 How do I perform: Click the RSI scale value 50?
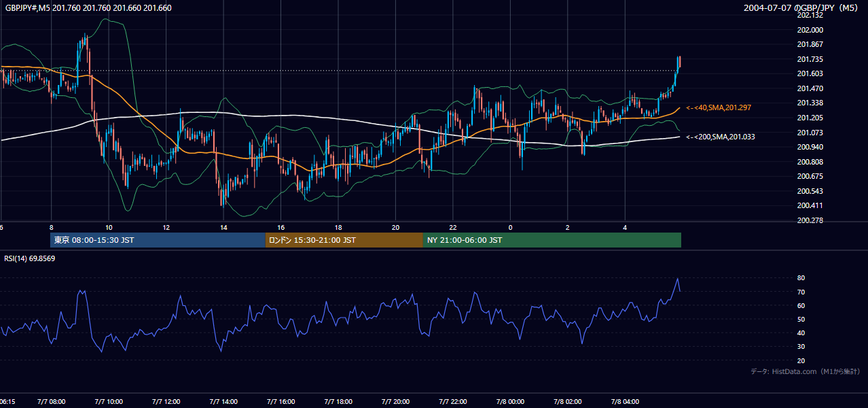(x=801, y=319)
